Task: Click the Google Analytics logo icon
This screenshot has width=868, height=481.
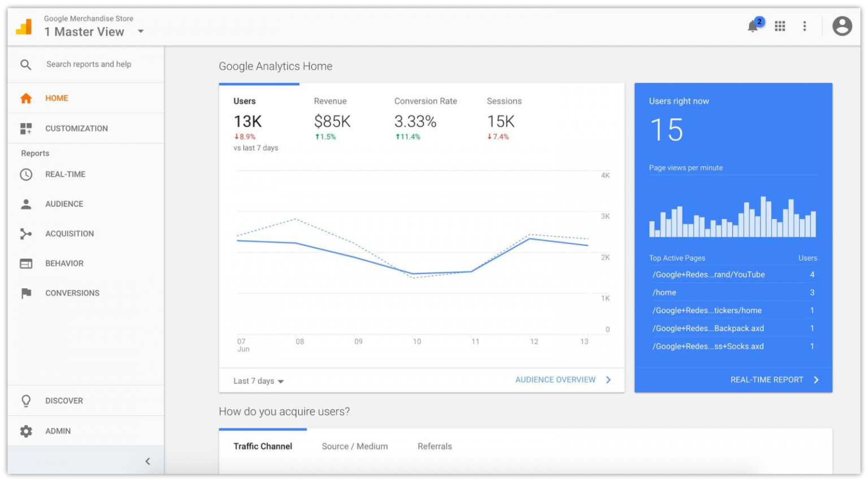Action: (x=24, y=26)
